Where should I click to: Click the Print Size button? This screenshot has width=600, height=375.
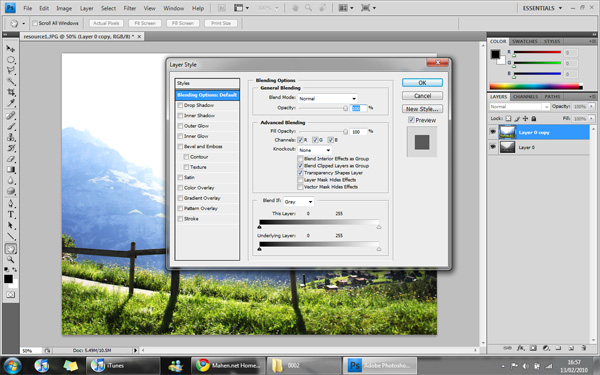point(221,23)
